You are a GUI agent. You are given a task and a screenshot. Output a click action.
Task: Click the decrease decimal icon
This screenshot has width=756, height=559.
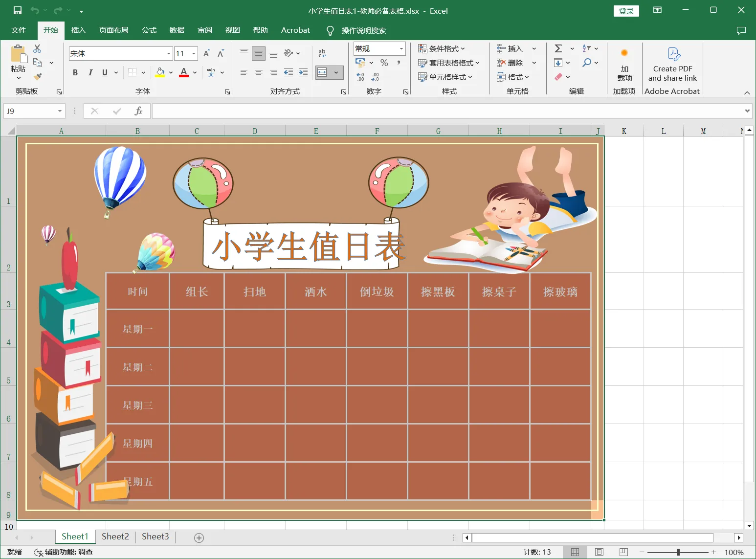[x=375, y=77]
